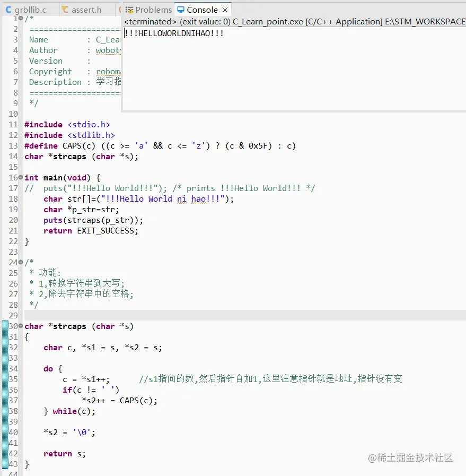The width and height of the screenshot is (466, 476).
Task: Click the char c, *s1 = s declaration line
Action: pyautogui.click(x=103, y=348)
